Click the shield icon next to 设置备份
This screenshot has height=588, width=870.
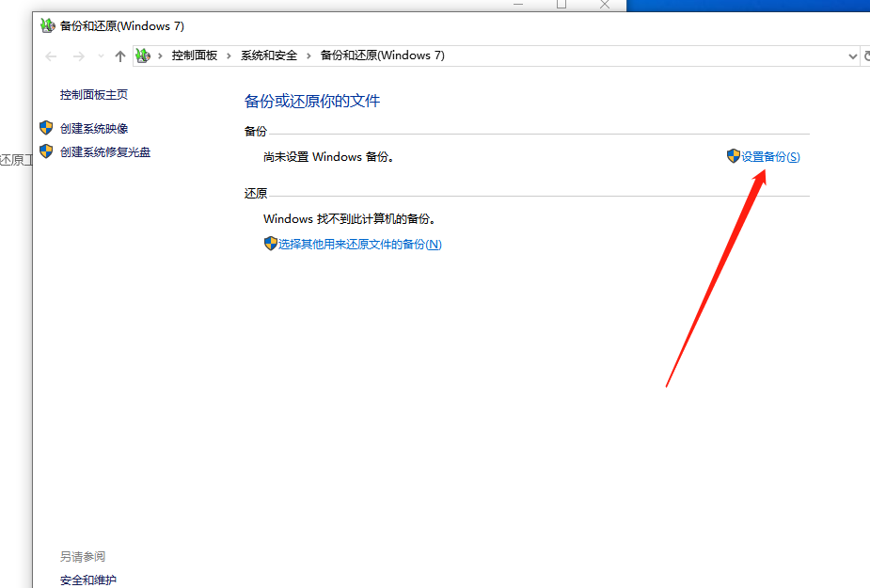(733, 156)
